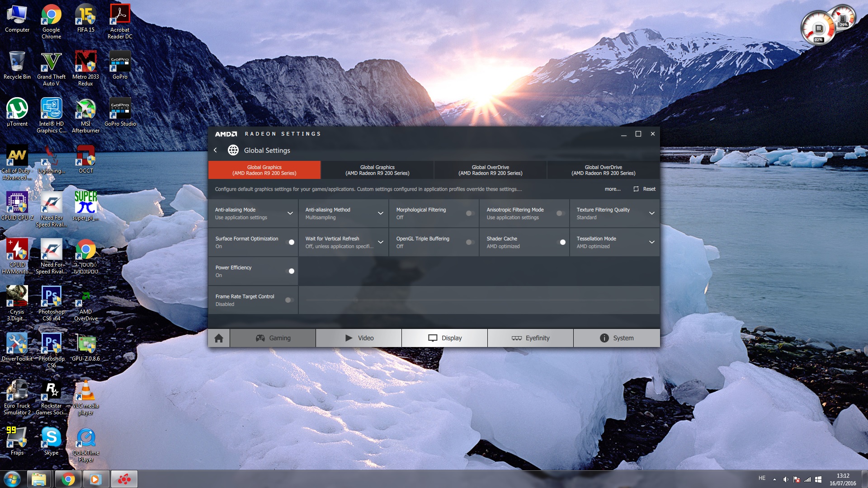This screenshot has height=488, width=868.
Task: Open Google Chrome desktop shortcut
Action: click(51, 21)
